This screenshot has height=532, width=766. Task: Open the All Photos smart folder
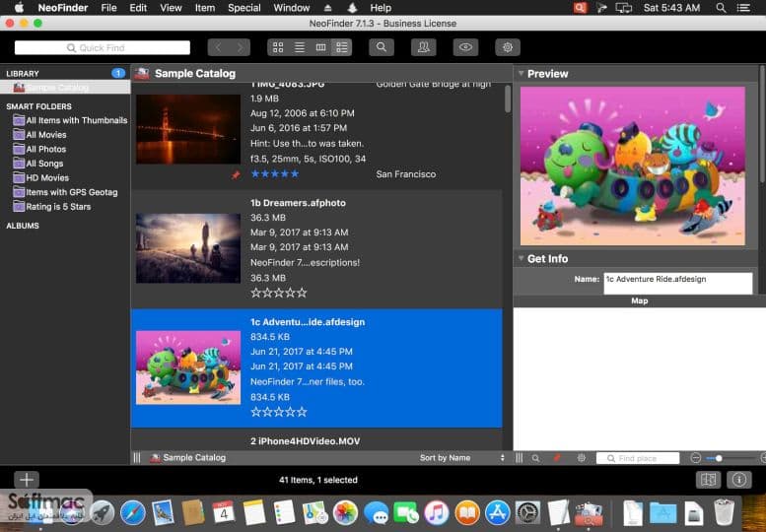tap(40, 149)
